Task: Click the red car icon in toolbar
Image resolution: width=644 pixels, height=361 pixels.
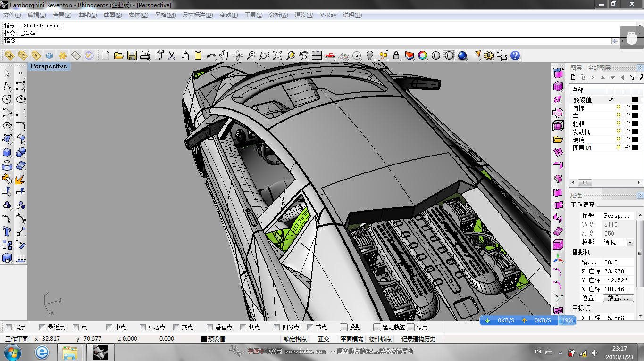Action: coord(330,56)
